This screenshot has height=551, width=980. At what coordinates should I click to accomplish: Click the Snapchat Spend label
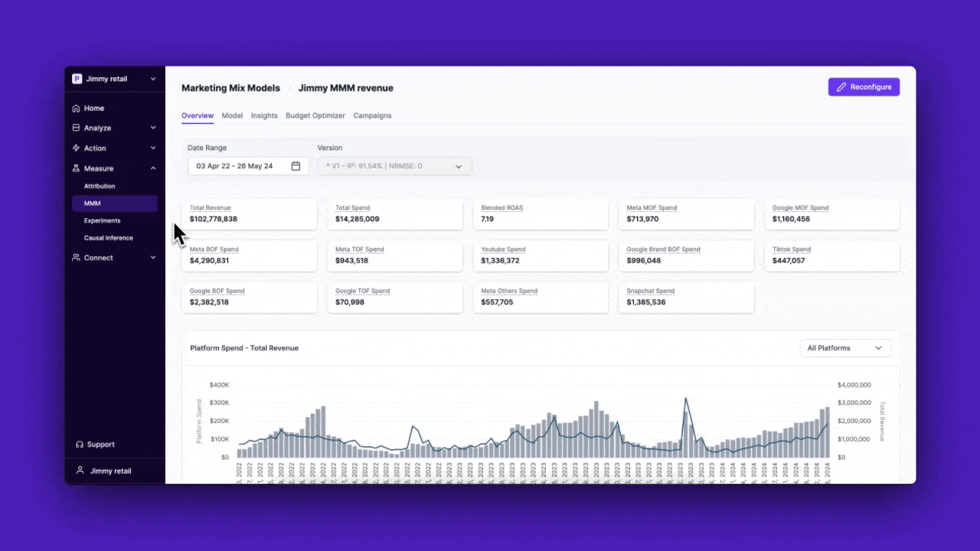click(651, 291)
